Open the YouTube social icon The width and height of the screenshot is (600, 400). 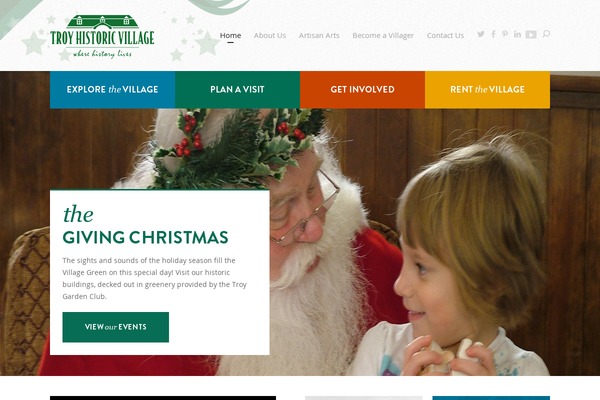[531, 35]
